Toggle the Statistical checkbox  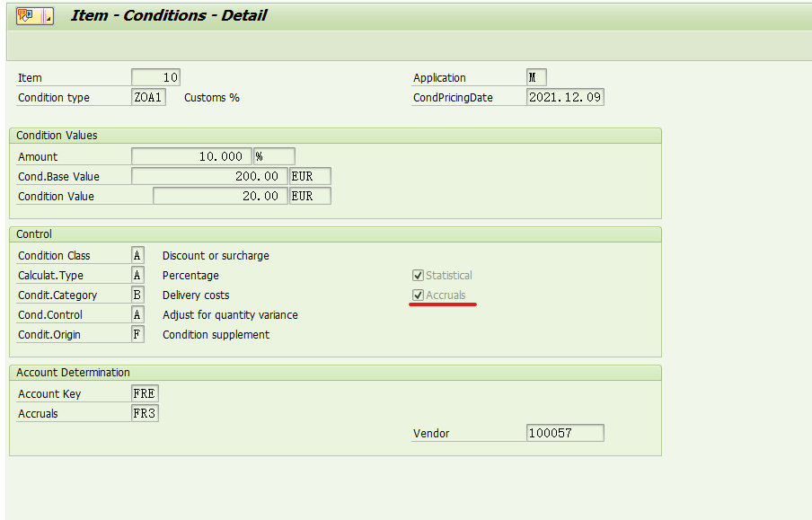418,276
